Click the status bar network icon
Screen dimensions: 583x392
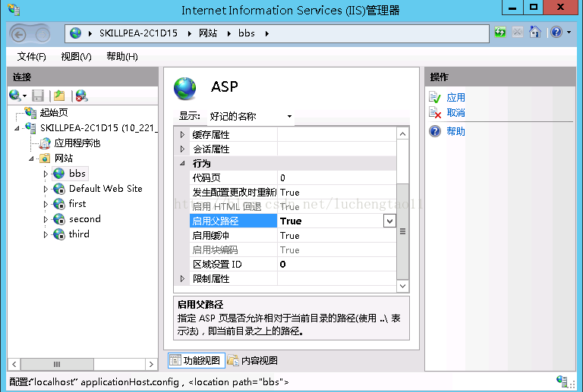point(562,381)
